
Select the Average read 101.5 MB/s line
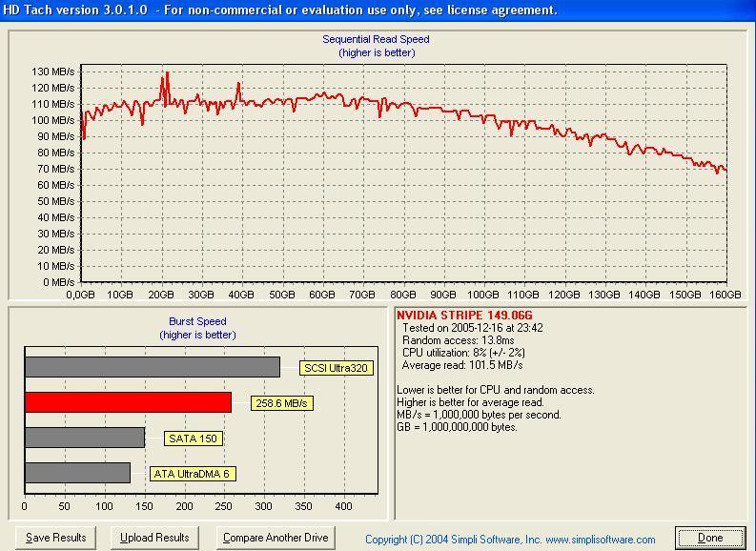pos(460,365)
